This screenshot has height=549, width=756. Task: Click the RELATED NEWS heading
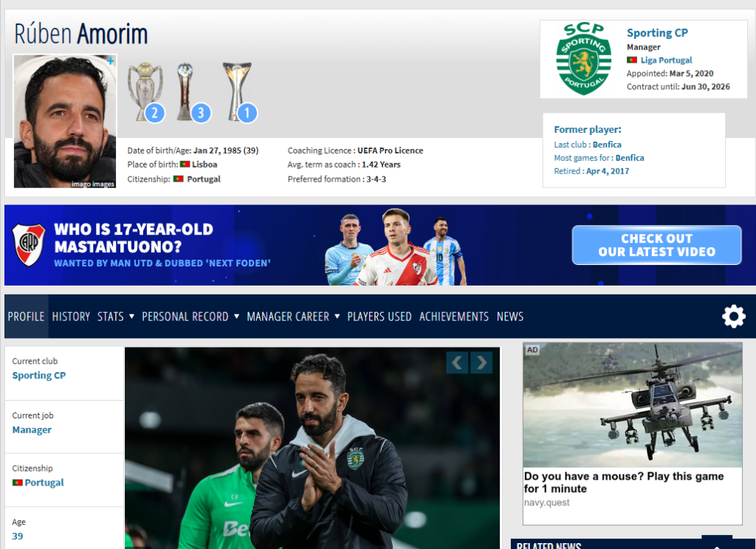coord(549,545)
